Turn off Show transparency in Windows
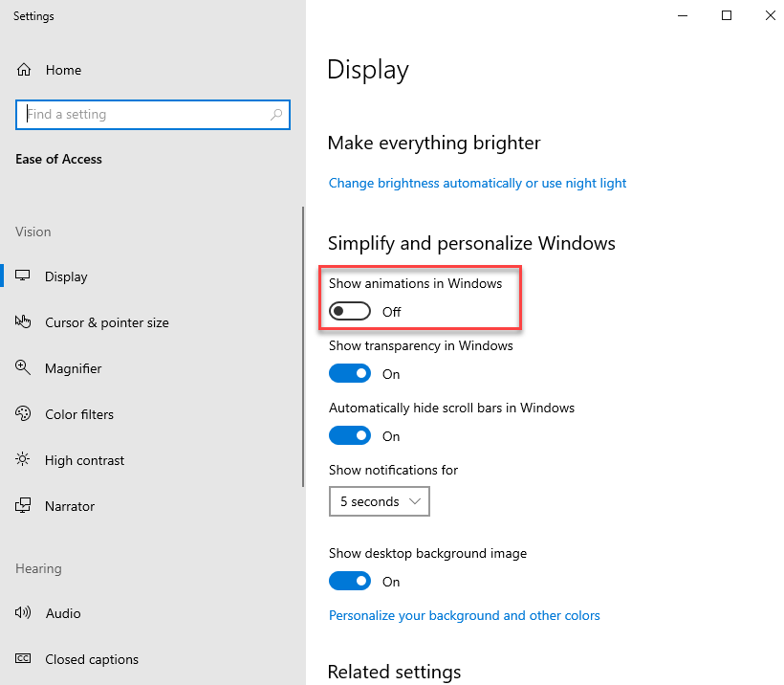The width and height of the screenshot is (784, 685). tap(350, 373)
